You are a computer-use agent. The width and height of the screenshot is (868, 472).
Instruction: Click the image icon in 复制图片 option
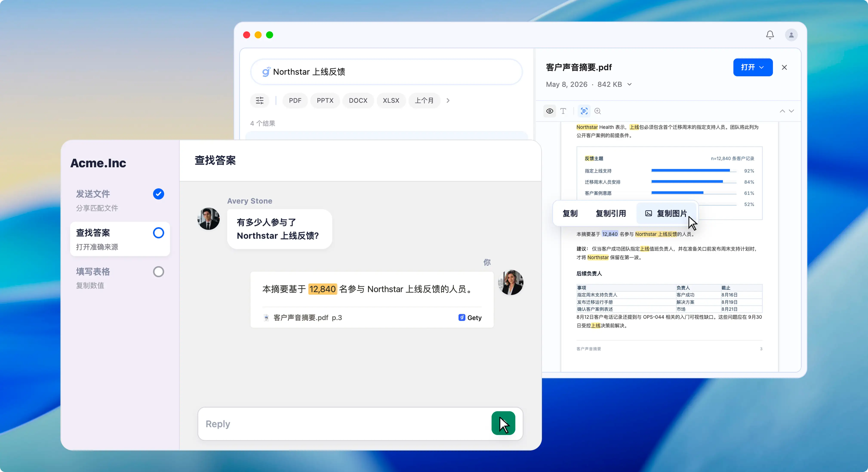click(x=648, y=213)
